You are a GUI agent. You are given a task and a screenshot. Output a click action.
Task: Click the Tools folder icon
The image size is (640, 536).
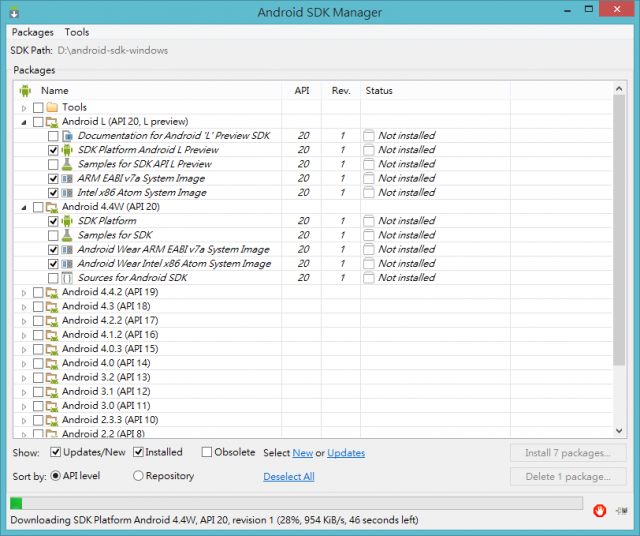tap(52, 107)
